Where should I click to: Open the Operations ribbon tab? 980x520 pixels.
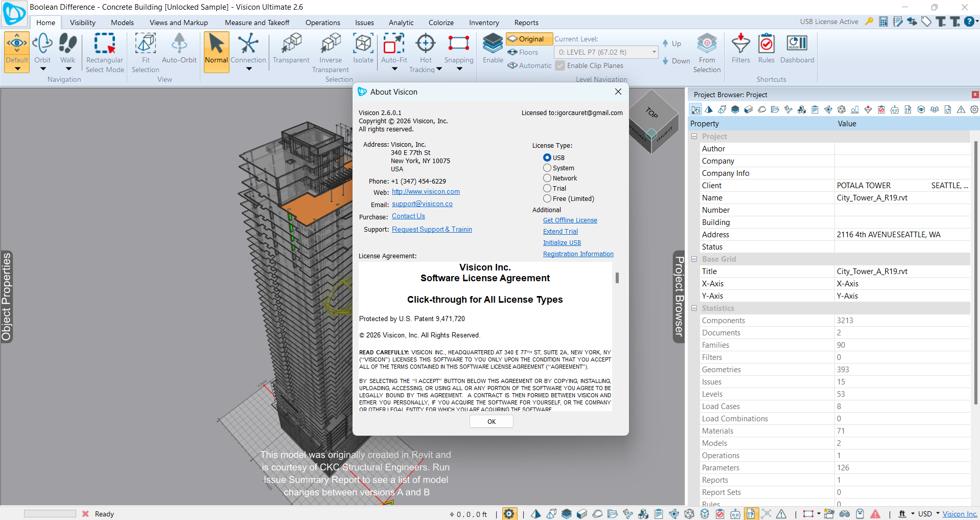coord(323,22)
